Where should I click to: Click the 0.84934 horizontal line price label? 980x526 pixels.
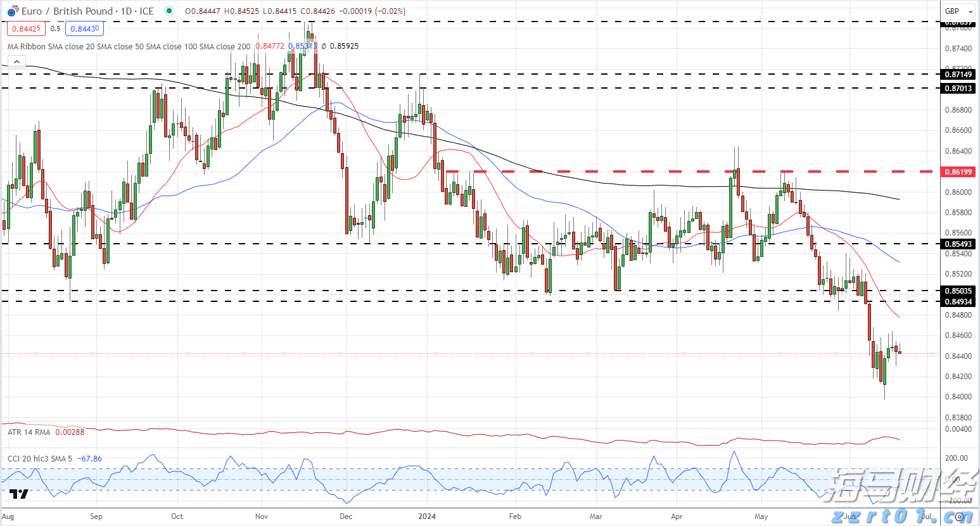(958, 301)
